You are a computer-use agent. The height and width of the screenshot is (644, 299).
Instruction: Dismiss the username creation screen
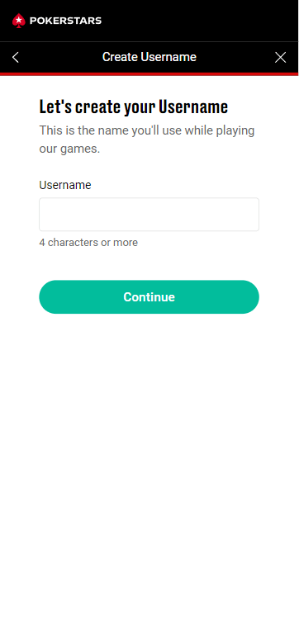[x=281, y=58]
